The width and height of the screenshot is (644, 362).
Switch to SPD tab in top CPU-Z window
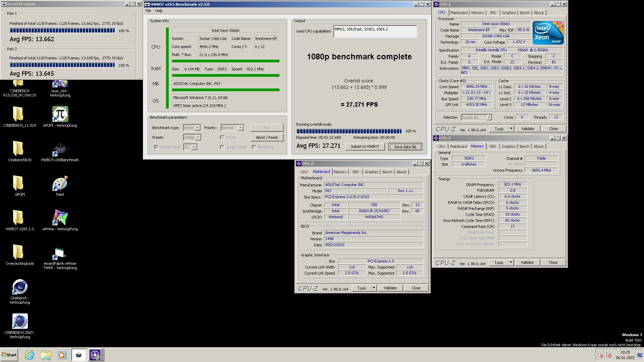pyautogui.click(x=493, y=13)
